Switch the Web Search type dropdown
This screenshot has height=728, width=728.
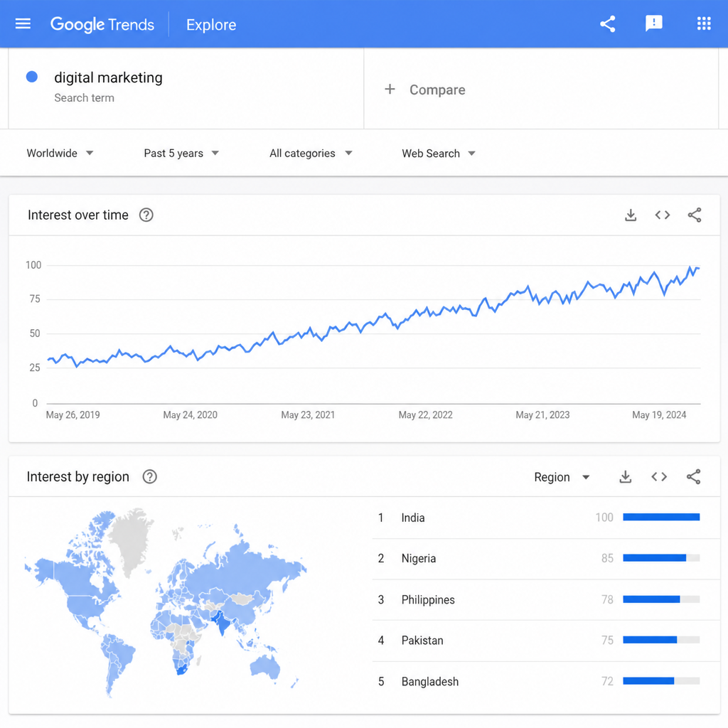(438, 154)
